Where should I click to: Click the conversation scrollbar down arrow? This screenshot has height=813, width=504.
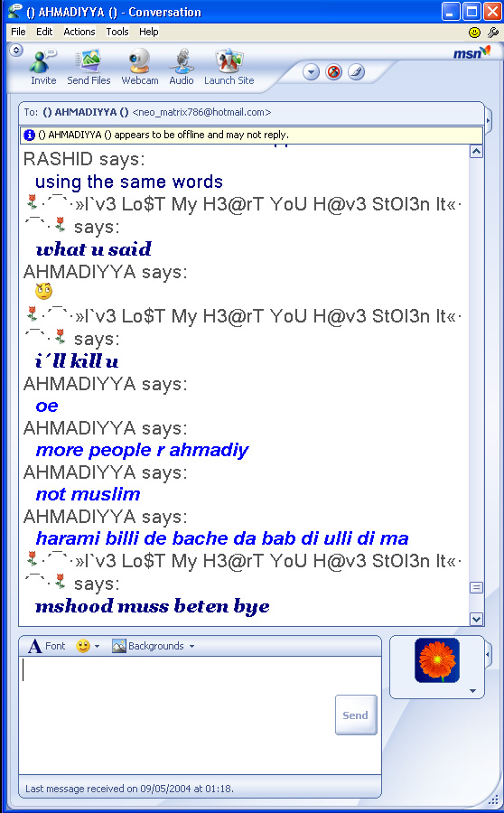(476, 619)
